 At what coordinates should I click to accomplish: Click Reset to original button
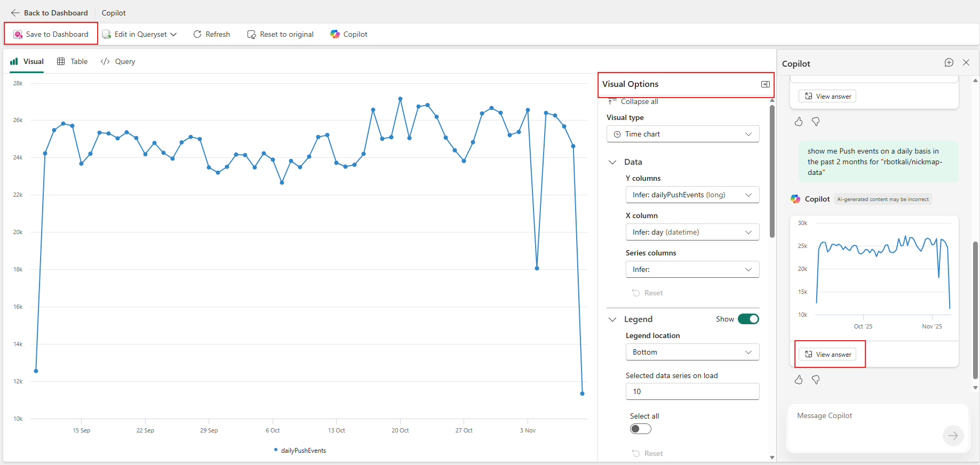281,34
